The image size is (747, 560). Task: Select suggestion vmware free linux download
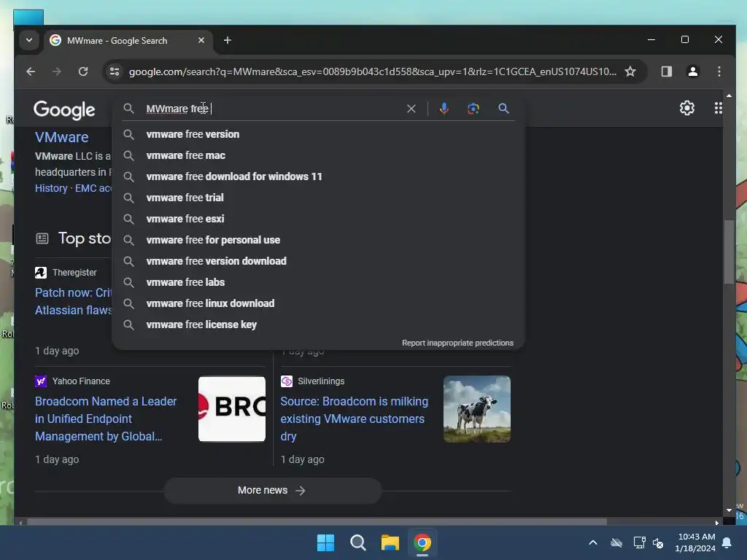tap(318, 303)
